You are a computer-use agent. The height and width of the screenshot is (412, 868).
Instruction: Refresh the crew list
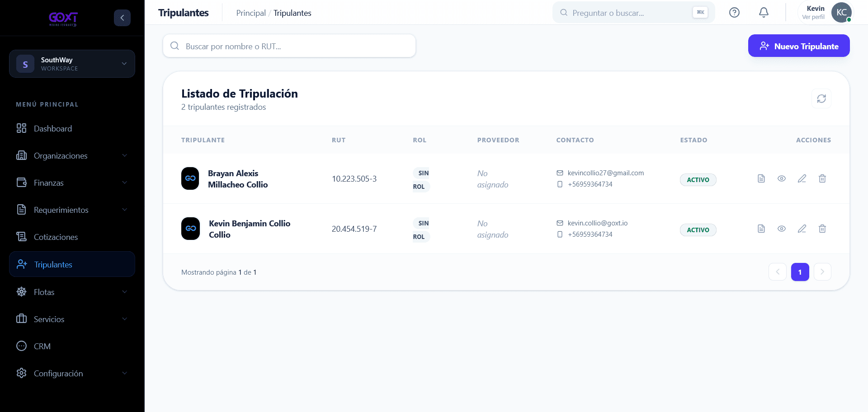coord(821,98)
